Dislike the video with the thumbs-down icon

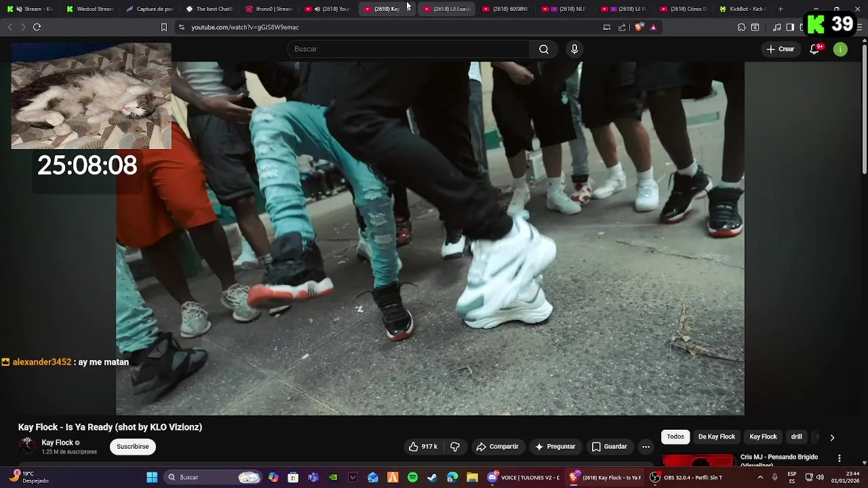tap(455, 447)
